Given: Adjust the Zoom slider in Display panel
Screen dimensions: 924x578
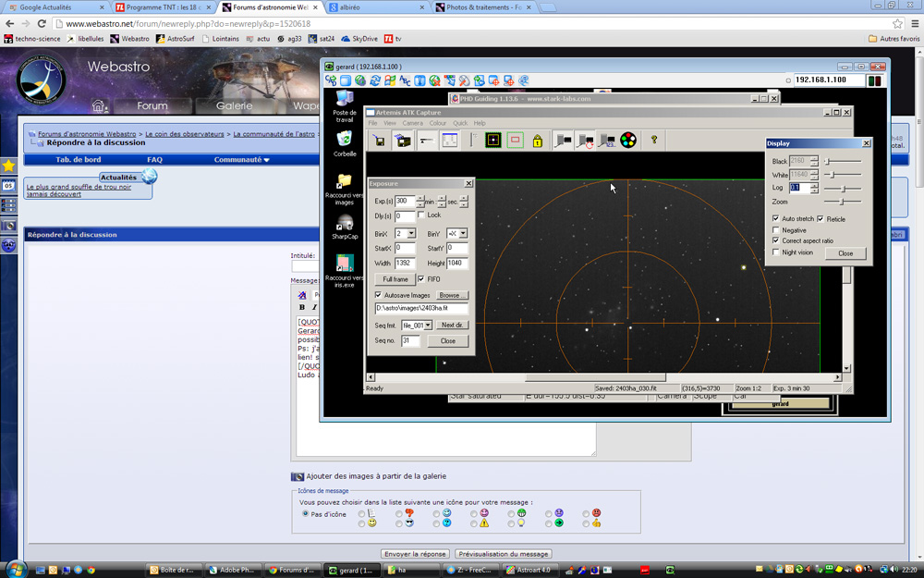Looking at the screenshot, I should (x=842, y=202).
